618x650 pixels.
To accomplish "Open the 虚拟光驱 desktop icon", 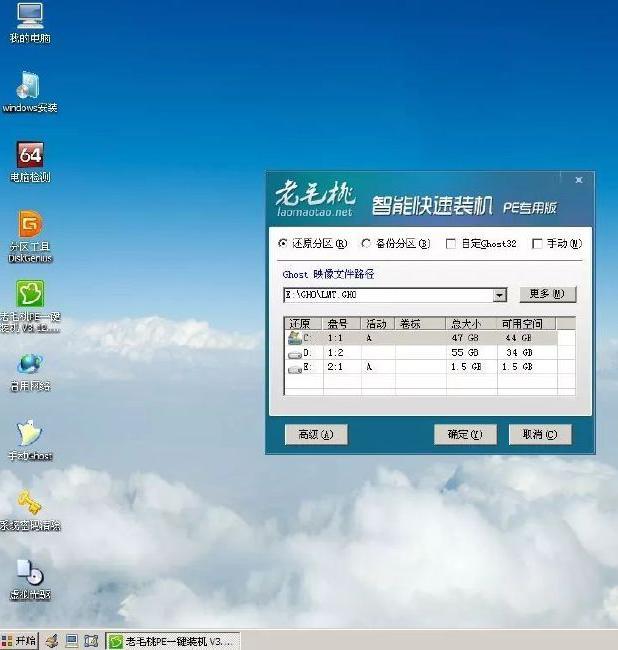I will click(x=30, y=580).
